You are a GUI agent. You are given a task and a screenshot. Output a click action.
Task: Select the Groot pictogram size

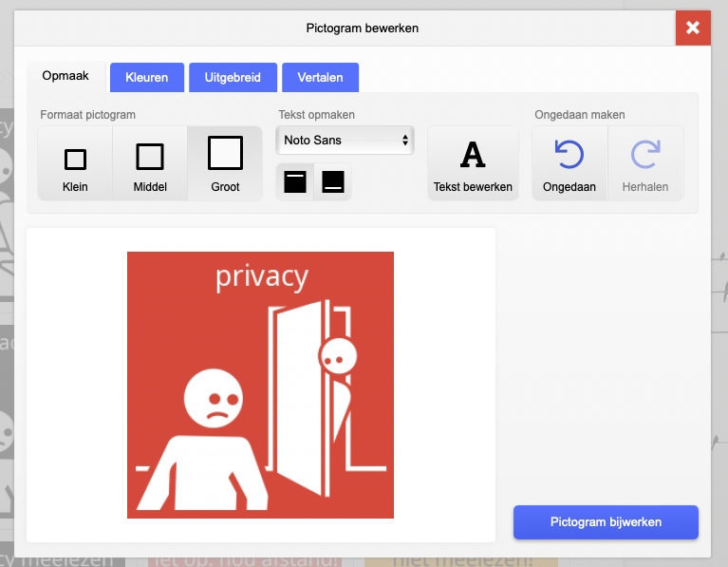coord(225,163)
